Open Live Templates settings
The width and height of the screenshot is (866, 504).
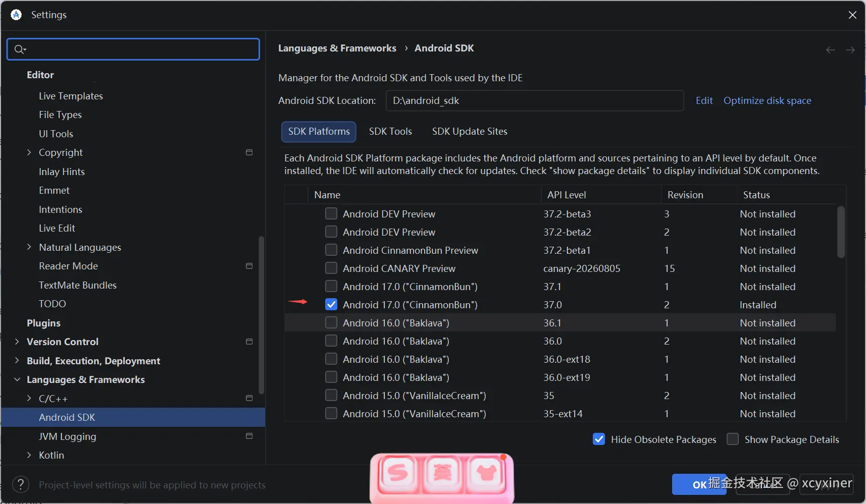pos(71,96)
